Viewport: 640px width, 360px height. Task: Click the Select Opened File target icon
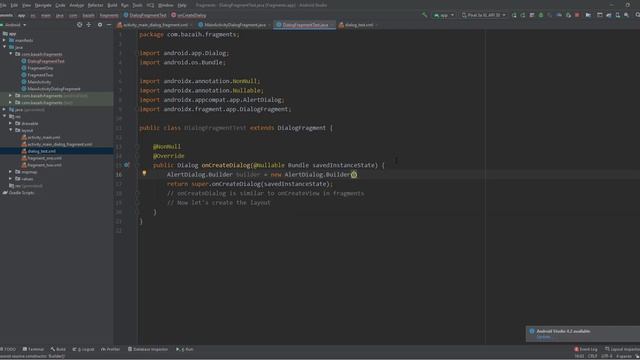[x=79, y=25]
